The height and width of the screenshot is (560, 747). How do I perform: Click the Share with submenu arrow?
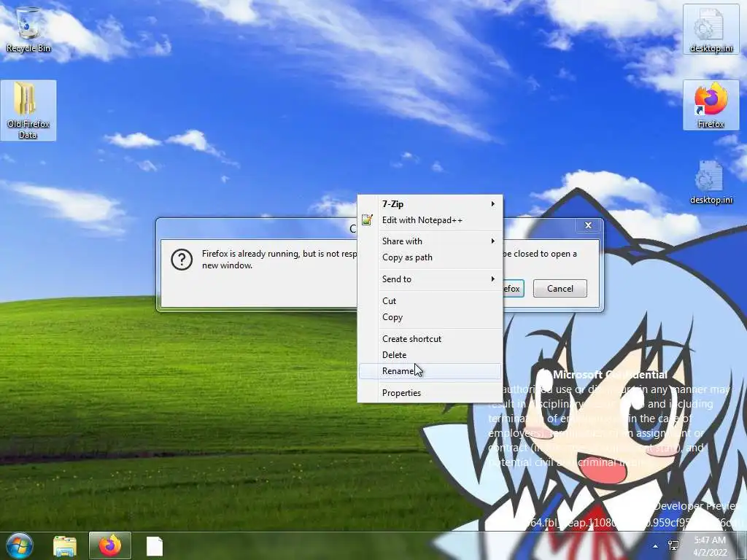pyautogui.click(x=493, y=241)
